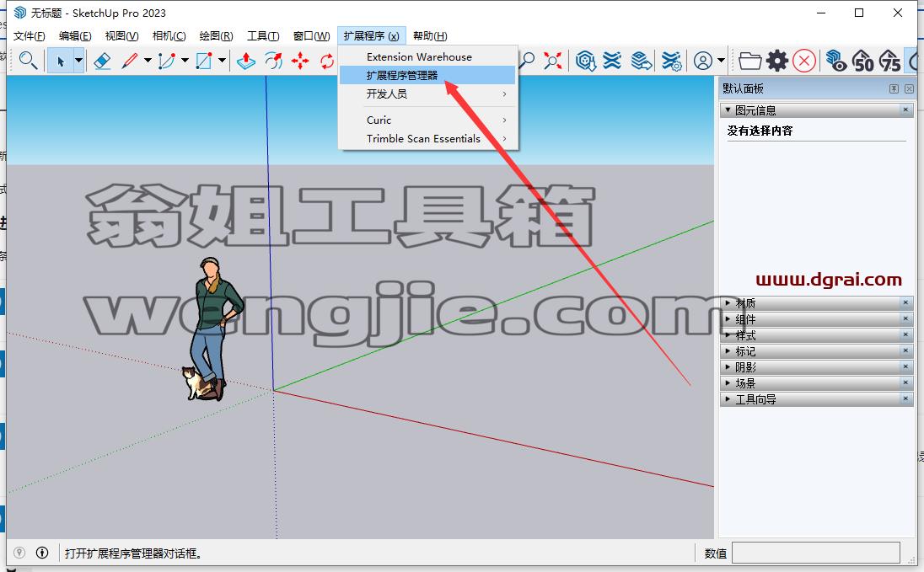Open the 编辑(E) menu
Viewport: 924px width, 572px height.
[75, 36]
